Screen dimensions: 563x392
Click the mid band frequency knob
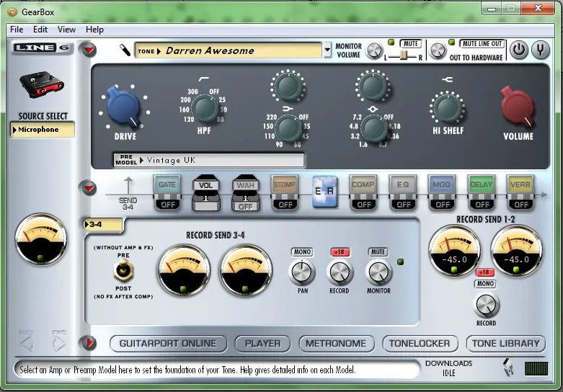point(374,128)
